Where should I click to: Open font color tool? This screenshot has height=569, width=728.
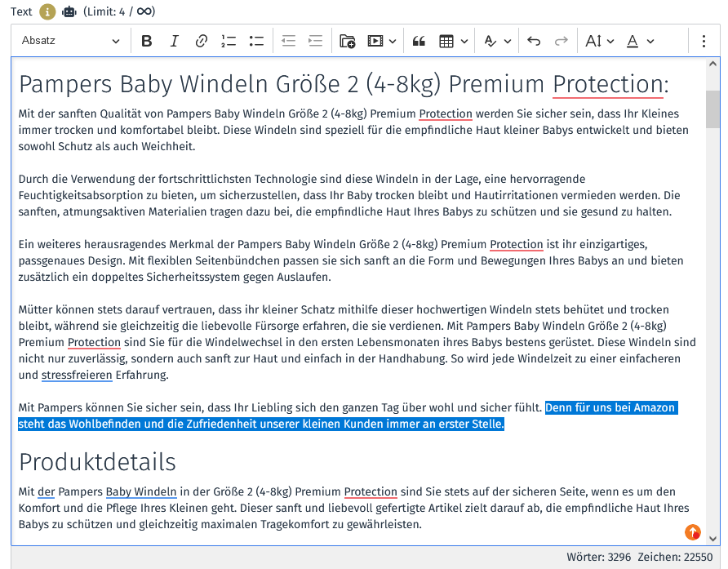[x=633, y=42]
